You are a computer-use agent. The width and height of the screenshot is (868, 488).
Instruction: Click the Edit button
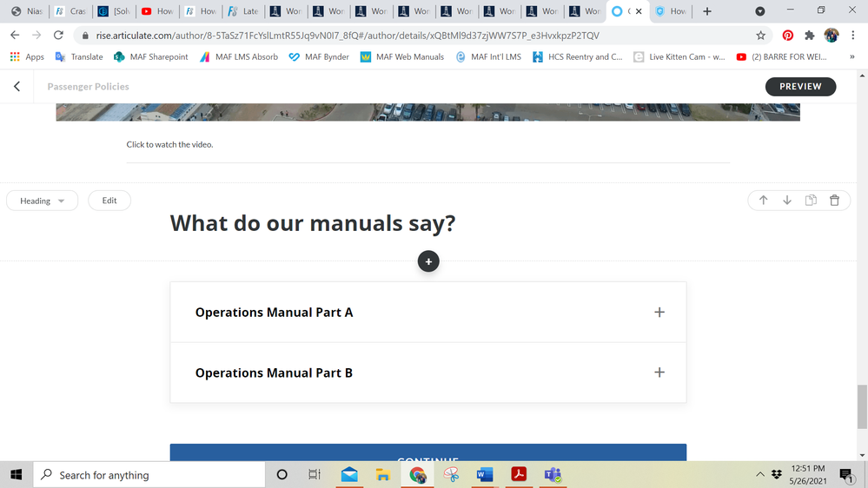tap(109, 201)
